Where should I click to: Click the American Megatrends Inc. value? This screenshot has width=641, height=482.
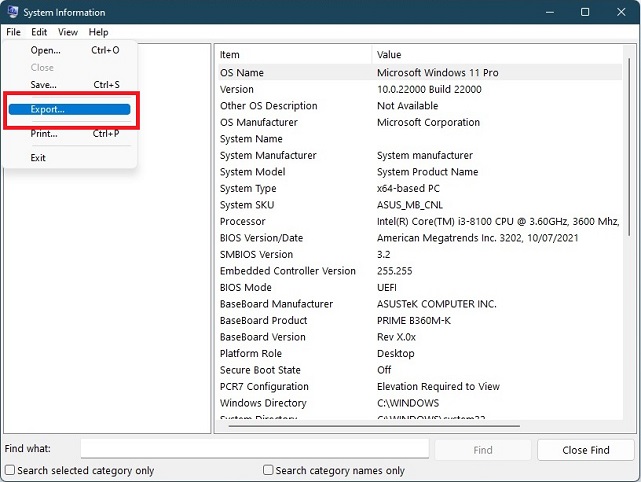[477, 238]
